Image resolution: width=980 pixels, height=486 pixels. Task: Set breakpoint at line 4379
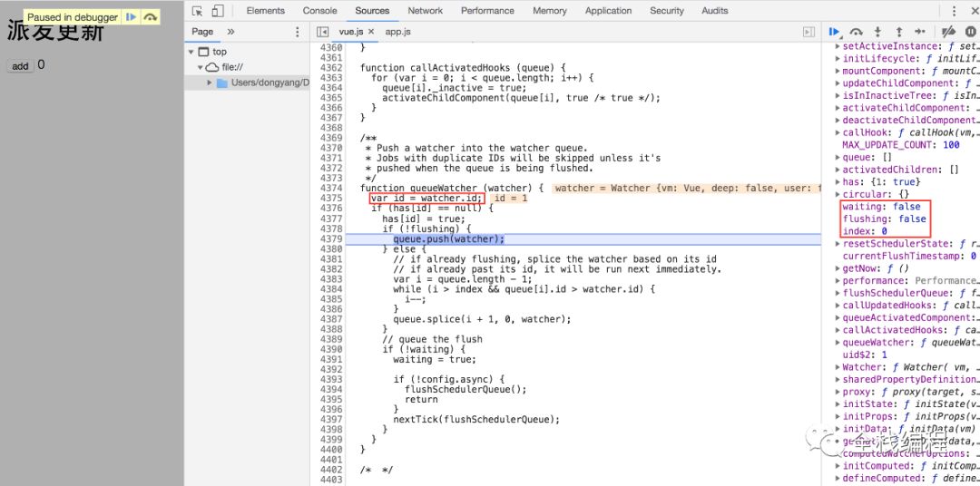tap(330, 239)
